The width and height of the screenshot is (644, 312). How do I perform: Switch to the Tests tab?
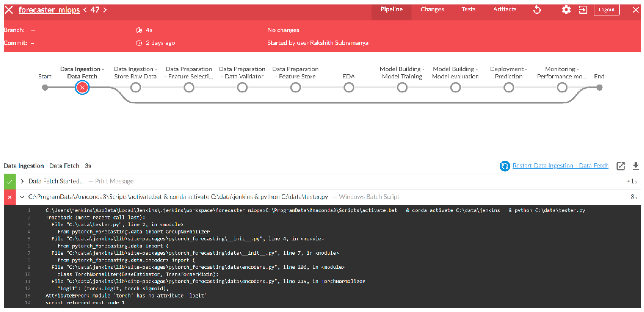(468, 9)
